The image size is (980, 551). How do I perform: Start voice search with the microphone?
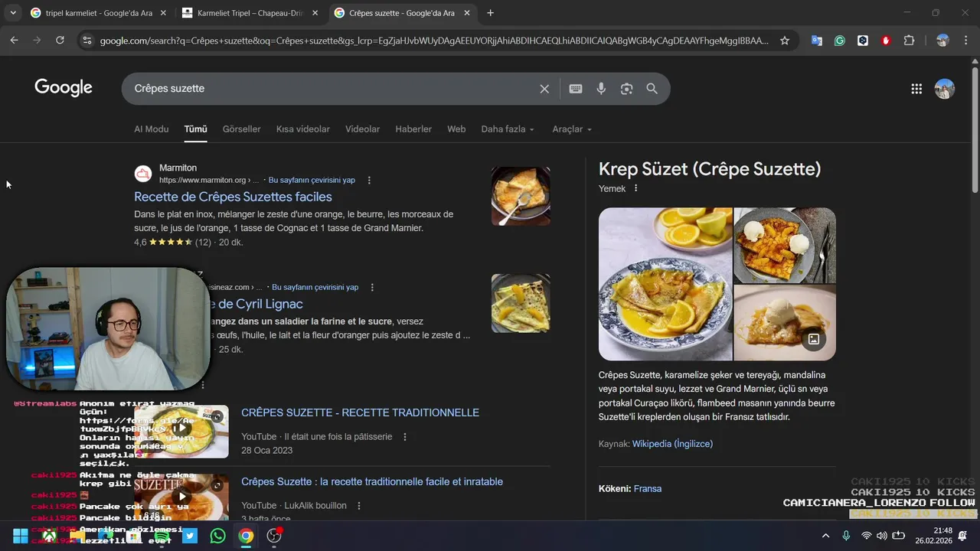(x=601, y=89)
